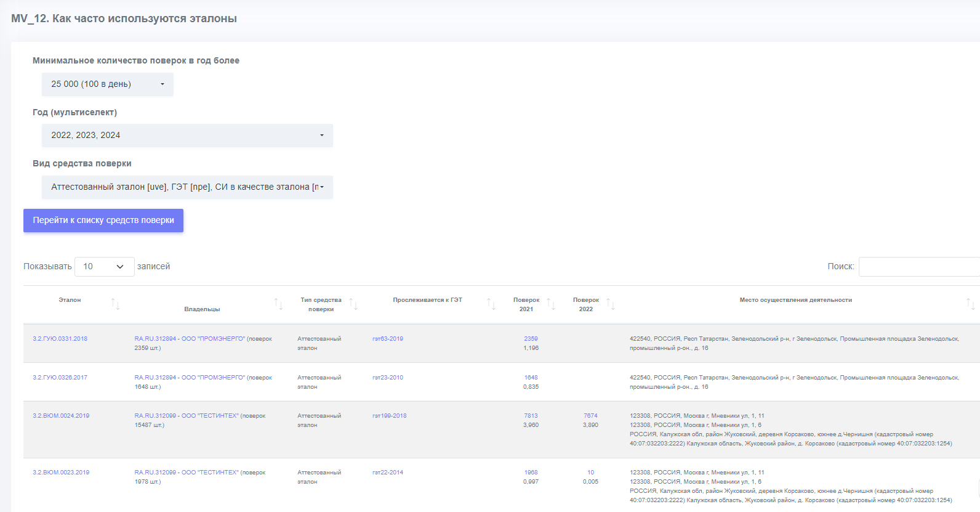Open 7813 verifications count link
Image resolution: width=980 pixels, height=512 pixels.
[531, 416]
